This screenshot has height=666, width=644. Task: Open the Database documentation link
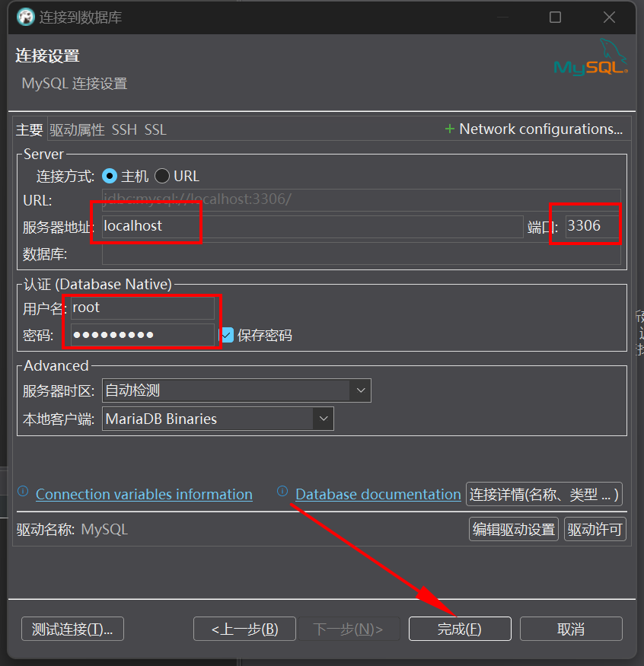click(378, 493)
